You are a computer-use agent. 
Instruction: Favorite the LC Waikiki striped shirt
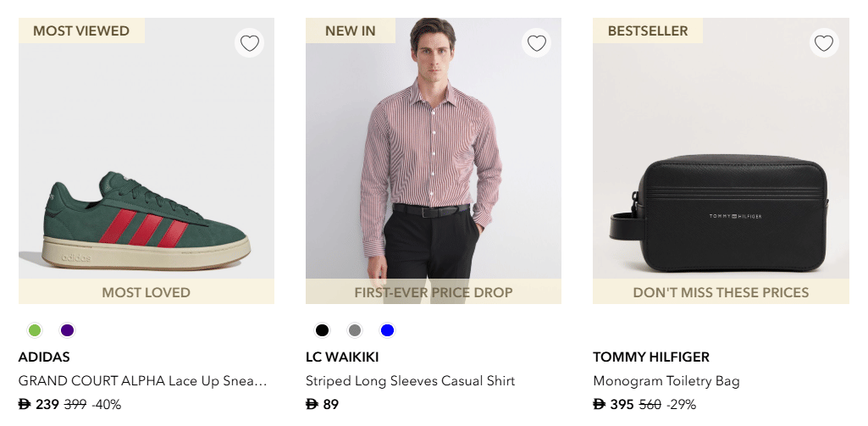point(536,43)
